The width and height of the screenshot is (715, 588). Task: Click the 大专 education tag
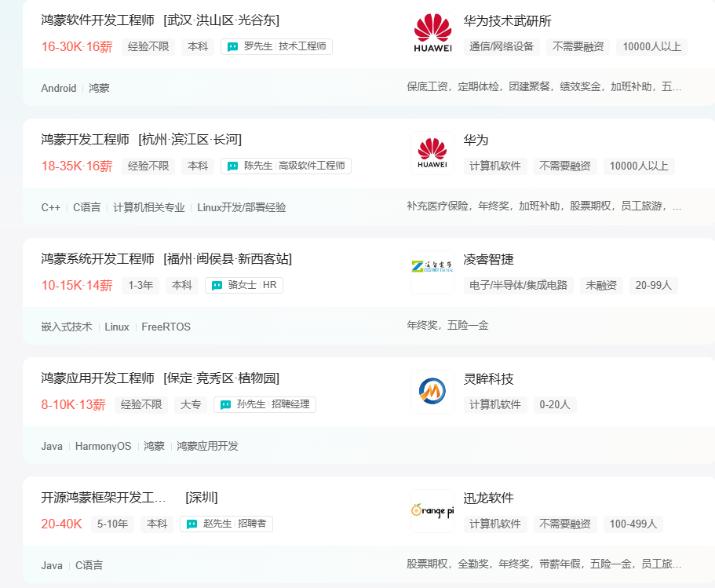(191, 404)
